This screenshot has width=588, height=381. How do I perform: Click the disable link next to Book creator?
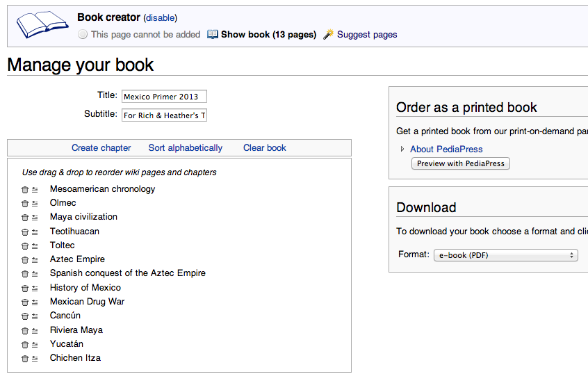(161, 17)
